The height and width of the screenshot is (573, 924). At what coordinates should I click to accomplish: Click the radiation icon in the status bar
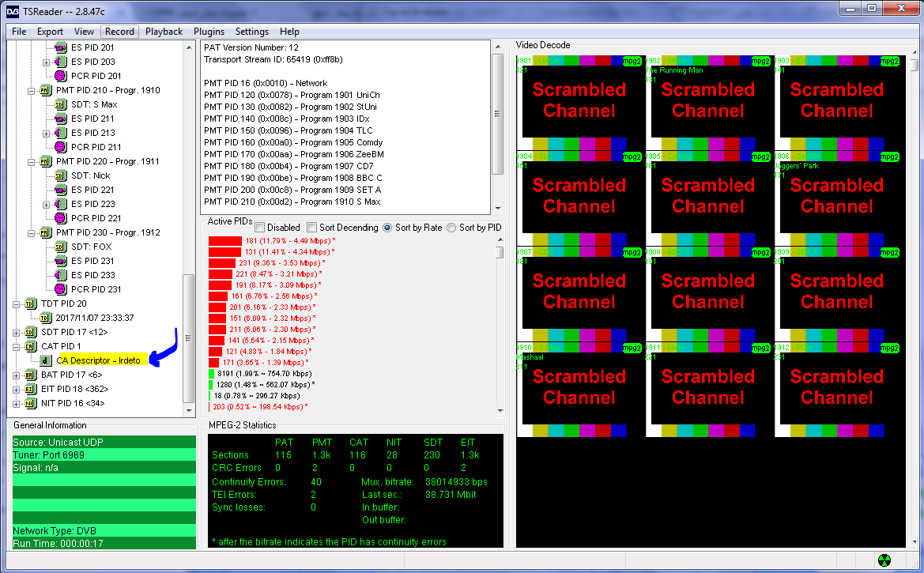pos(884,561)
